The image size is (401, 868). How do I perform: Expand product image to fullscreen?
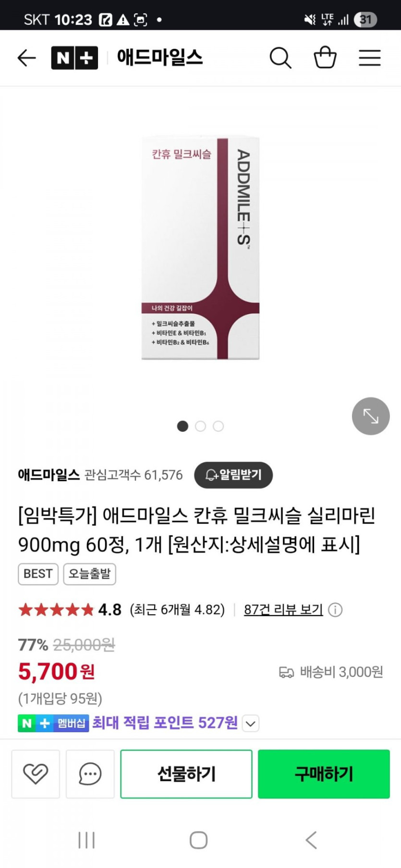371,416
